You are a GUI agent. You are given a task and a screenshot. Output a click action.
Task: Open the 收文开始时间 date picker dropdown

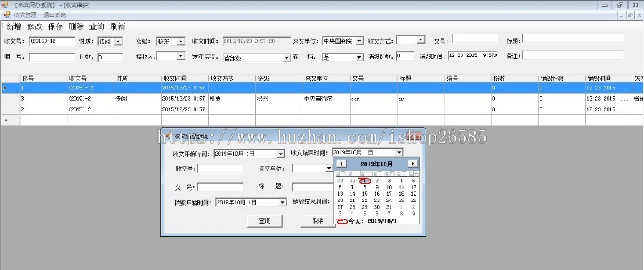click(x=280, y=154)
